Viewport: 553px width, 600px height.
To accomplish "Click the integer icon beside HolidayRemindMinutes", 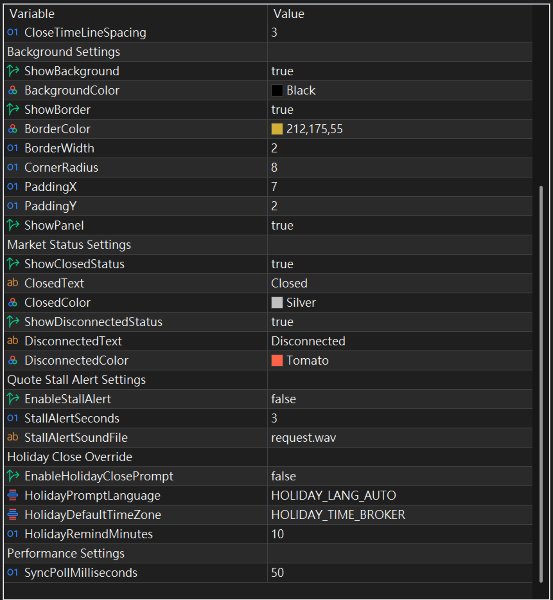I will (x=13, y=534).
